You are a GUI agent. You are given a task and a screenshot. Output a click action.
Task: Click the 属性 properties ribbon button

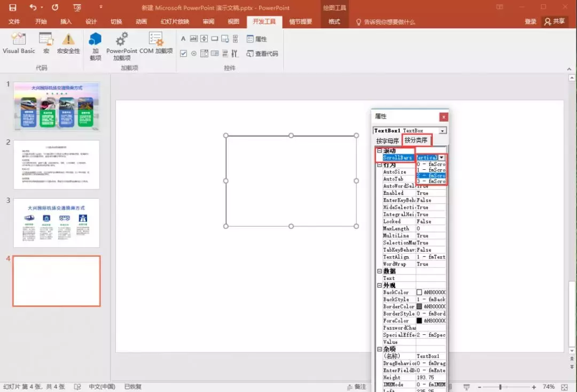[257, 39]
